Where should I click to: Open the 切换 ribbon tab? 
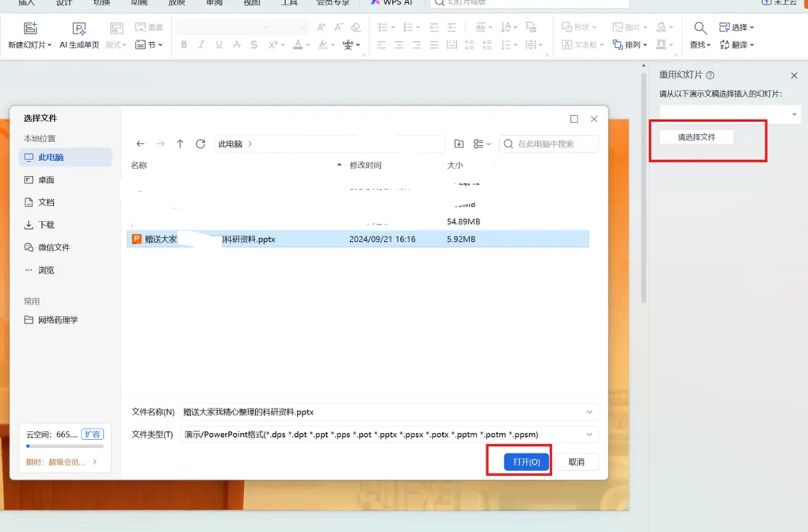(102, 2)
